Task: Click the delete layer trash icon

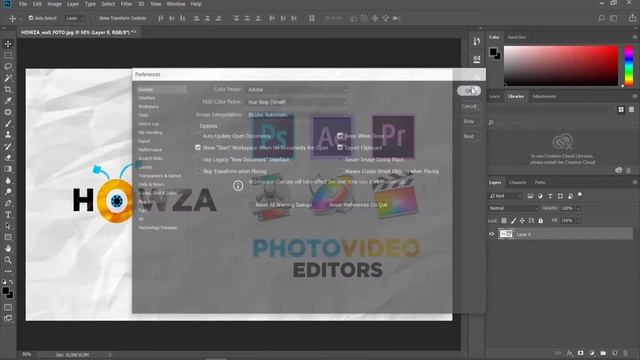Action: coord(626,353)
